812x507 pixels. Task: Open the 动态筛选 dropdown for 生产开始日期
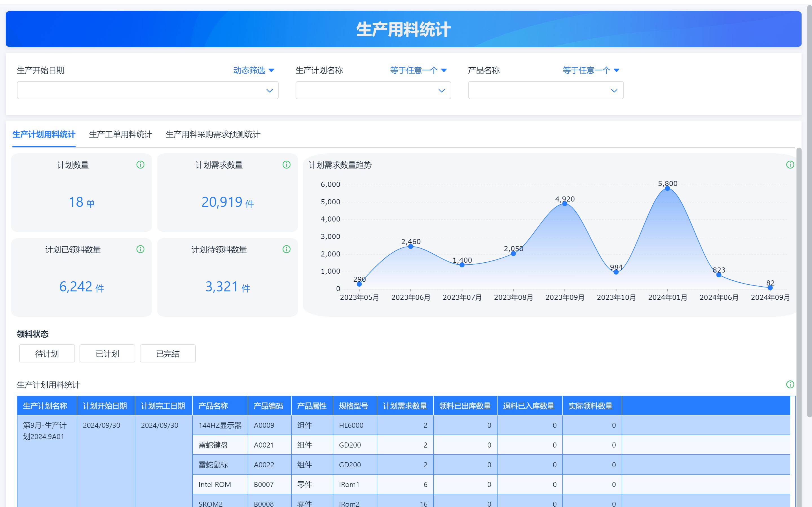[253, 70]
